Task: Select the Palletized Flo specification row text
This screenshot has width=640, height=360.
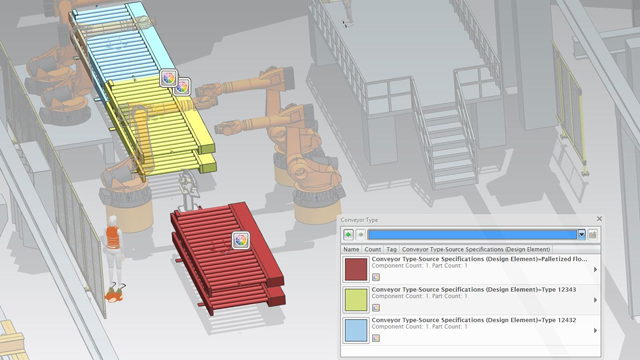Action: click(x=480, y=259)
